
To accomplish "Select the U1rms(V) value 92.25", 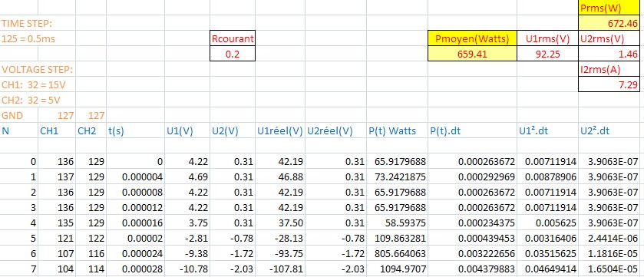I will (x=547, y=54).
